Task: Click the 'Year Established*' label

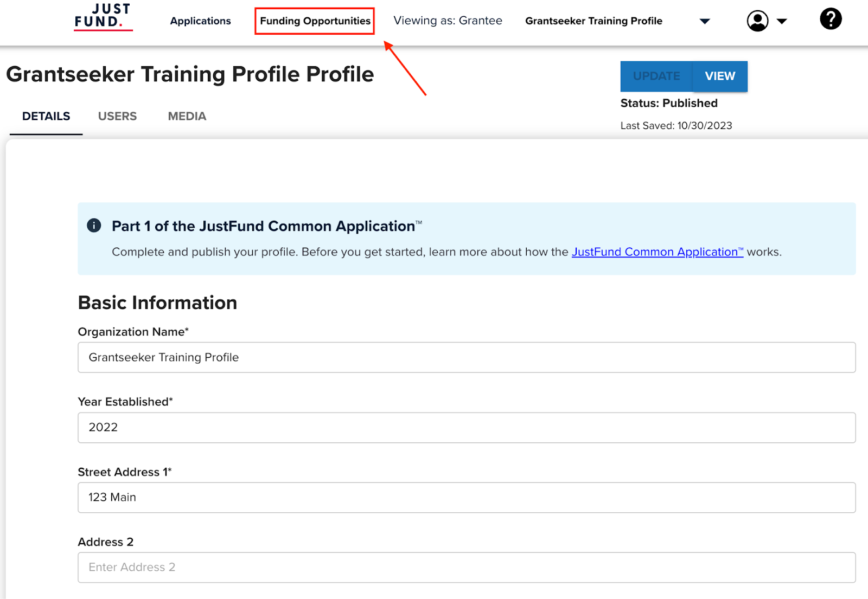Action: tap(125, 402)
